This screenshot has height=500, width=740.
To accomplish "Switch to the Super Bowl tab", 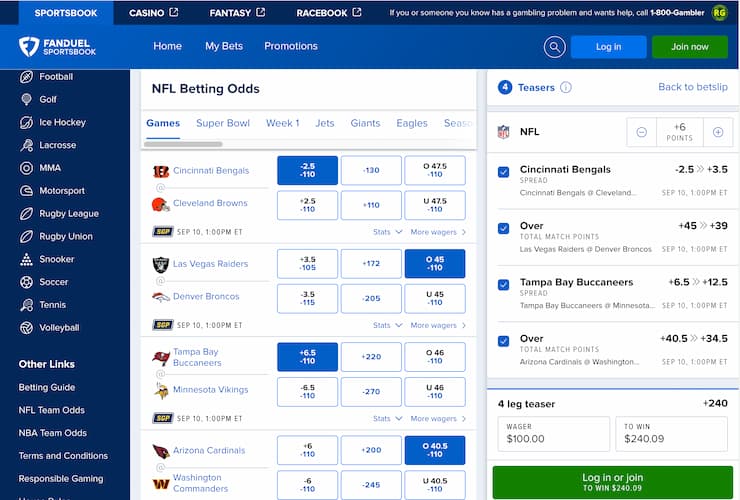I will [x=223, y=123].
